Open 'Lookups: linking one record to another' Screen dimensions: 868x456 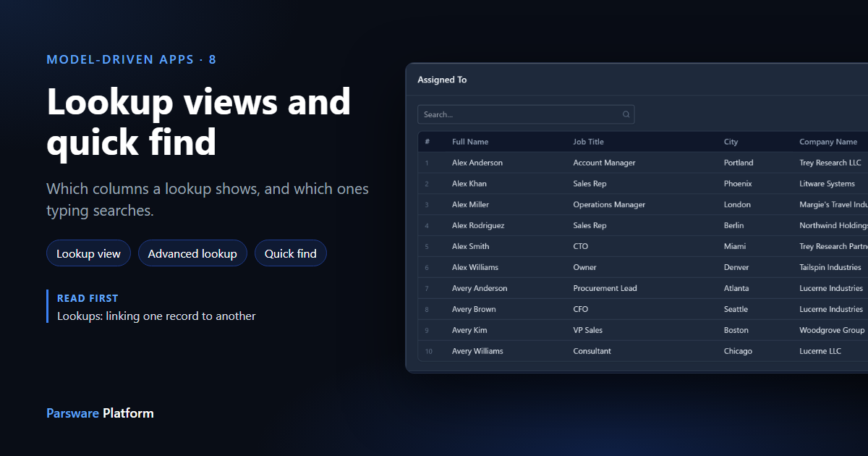pos(156,316)
